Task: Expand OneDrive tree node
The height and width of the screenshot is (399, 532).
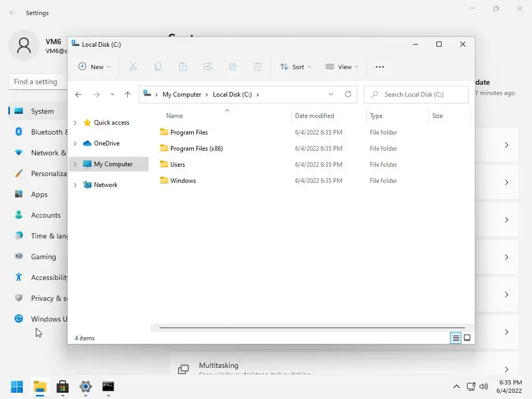Action: pos(75,143)
